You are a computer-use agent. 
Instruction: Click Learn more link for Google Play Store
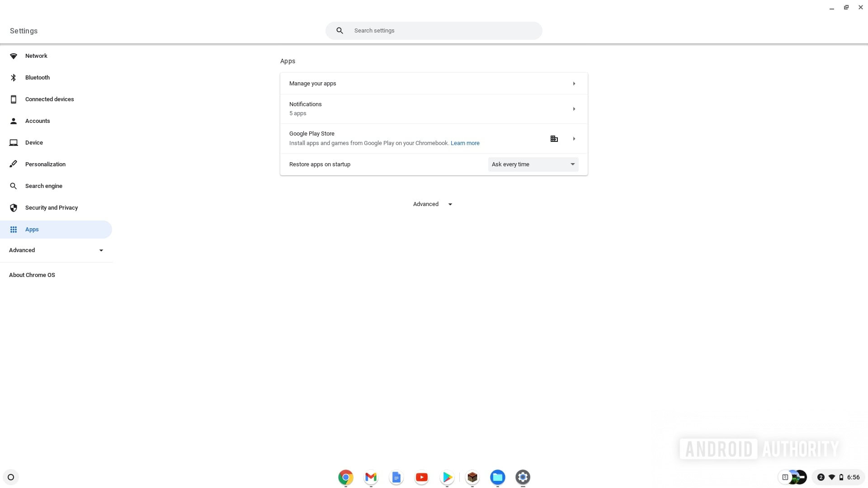coord(465,143)
